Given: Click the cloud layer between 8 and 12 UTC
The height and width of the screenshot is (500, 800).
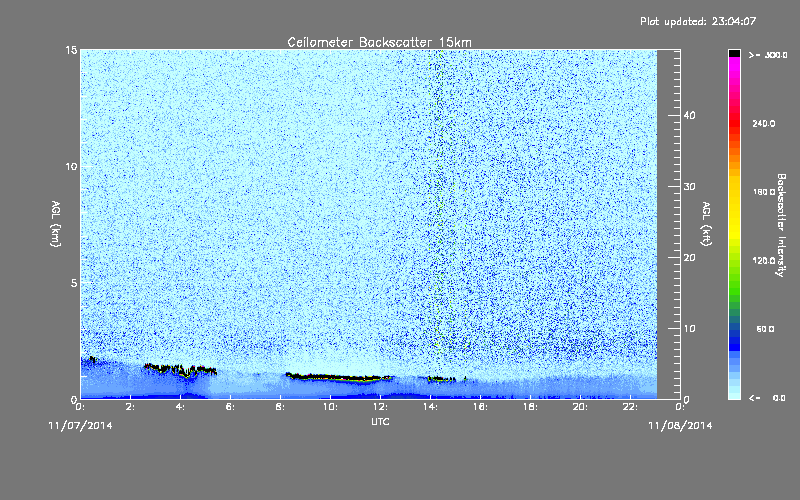Looking at the screenshot, I should [x=339, y=378].
